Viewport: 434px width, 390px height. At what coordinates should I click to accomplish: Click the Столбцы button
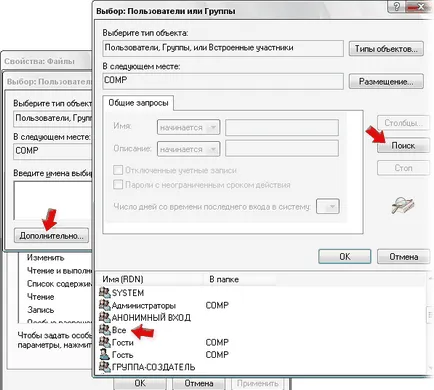pos(403,123)
